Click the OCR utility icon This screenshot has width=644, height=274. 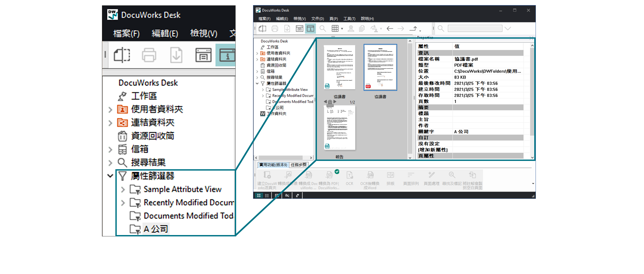(349, 176)
